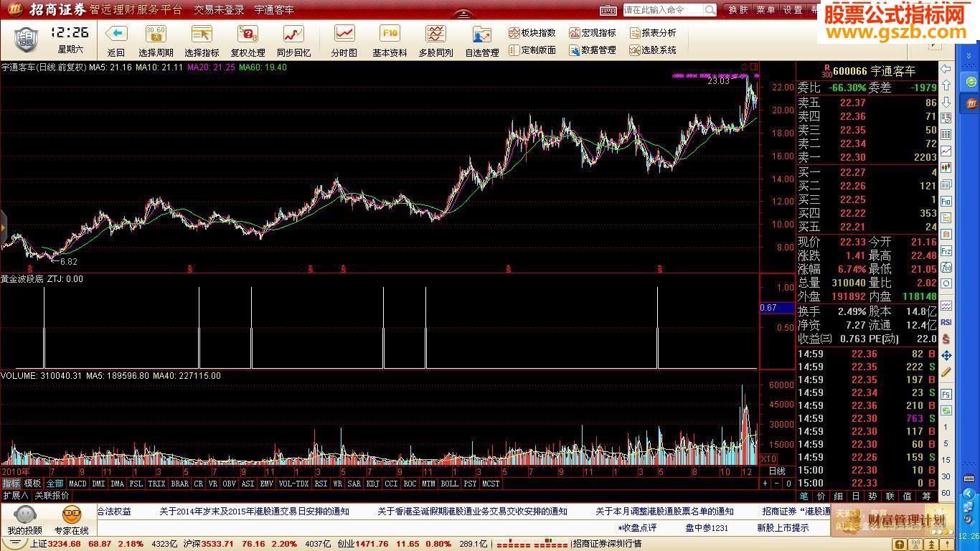Open the 关联报价 related quotes tab
The width and height of the screenshot is (980, 551).
pos(52,495)
